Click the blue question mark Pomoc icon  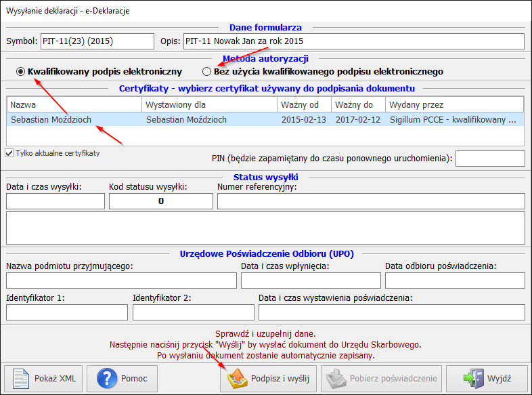pos(108,378)
